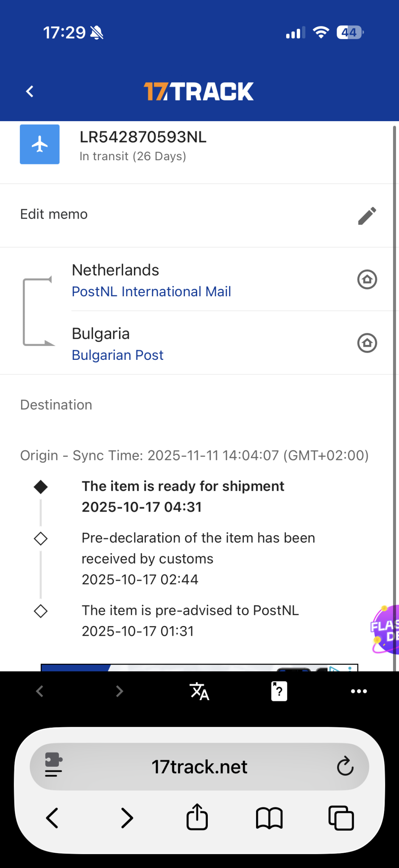Tap the pencil icon to edit memo
Screen dimensions: 399x868
tap(367, 215)
